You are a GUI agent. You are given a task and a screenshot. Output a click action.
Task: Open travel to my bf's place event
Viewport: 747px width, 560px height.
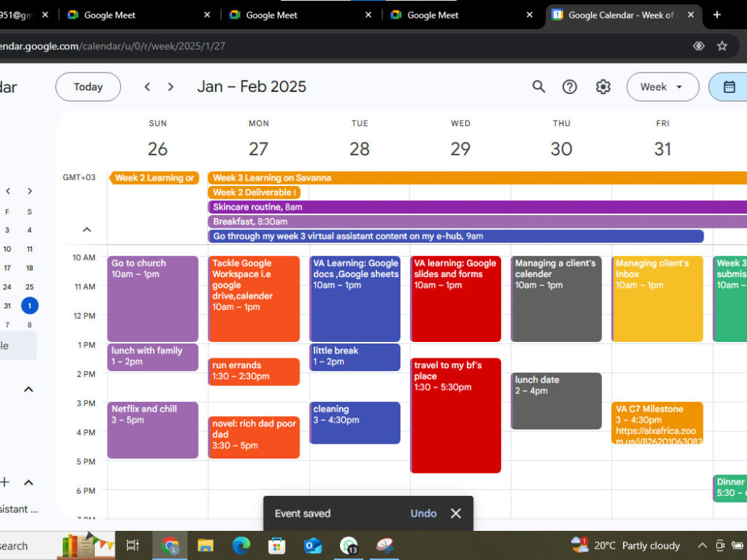click(456, 415)
